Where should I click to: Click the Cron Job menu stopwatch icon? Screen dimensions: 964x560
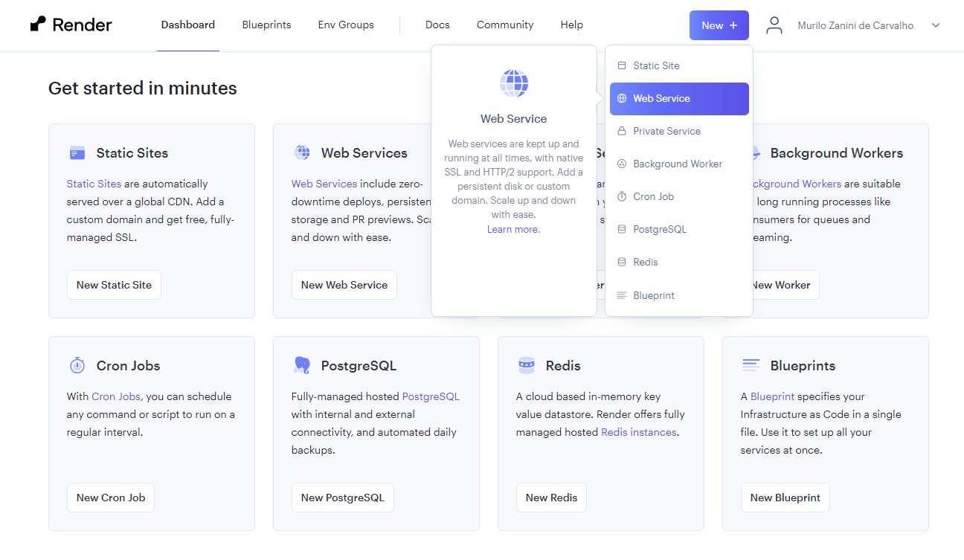click(x=622, y=196)
